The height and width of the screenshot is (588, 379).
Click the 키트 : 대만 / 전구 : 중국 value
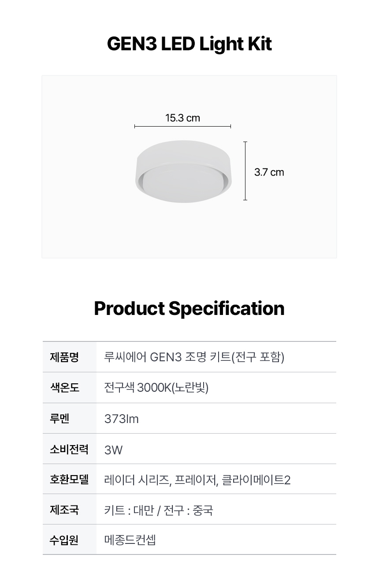[x=159, y=510]
